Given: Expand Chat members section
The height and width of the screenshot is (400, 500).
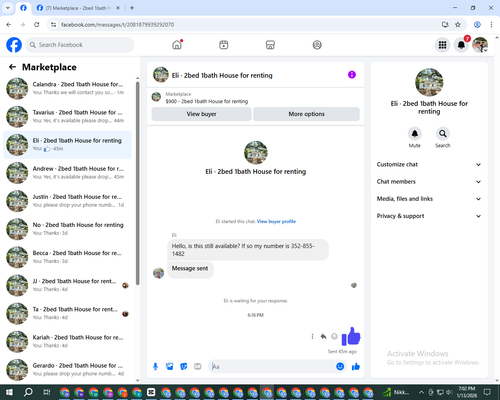Looking at the screenshot, I should pyautogui.click(x=429, y=182).
